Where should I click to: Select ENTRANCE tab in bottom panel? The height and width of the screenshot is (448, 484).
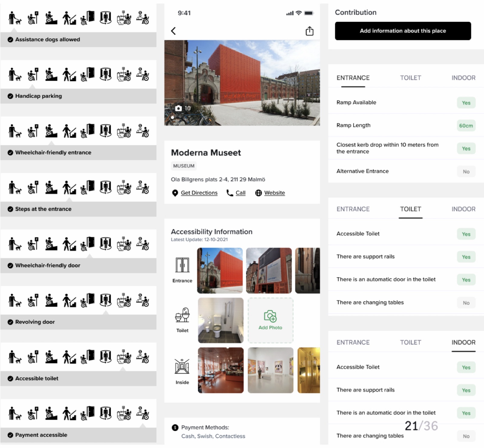(353, 342)
